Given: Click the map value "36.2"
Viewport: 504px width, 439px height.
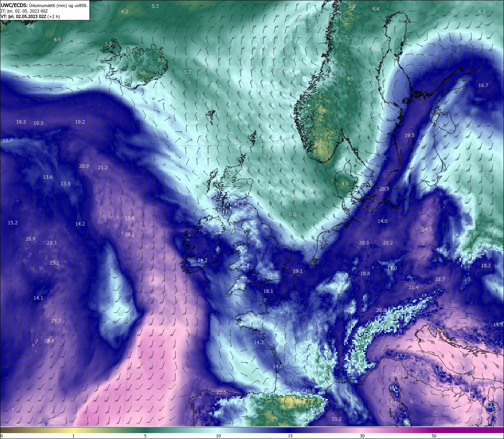Looking at the screenshot, I should point(109,395).
